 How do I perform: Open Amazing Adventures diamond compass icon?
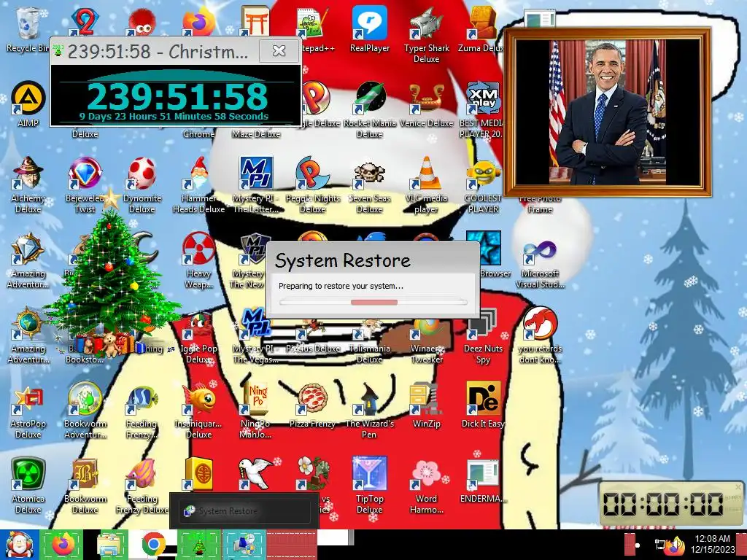[x=28, y=260]
